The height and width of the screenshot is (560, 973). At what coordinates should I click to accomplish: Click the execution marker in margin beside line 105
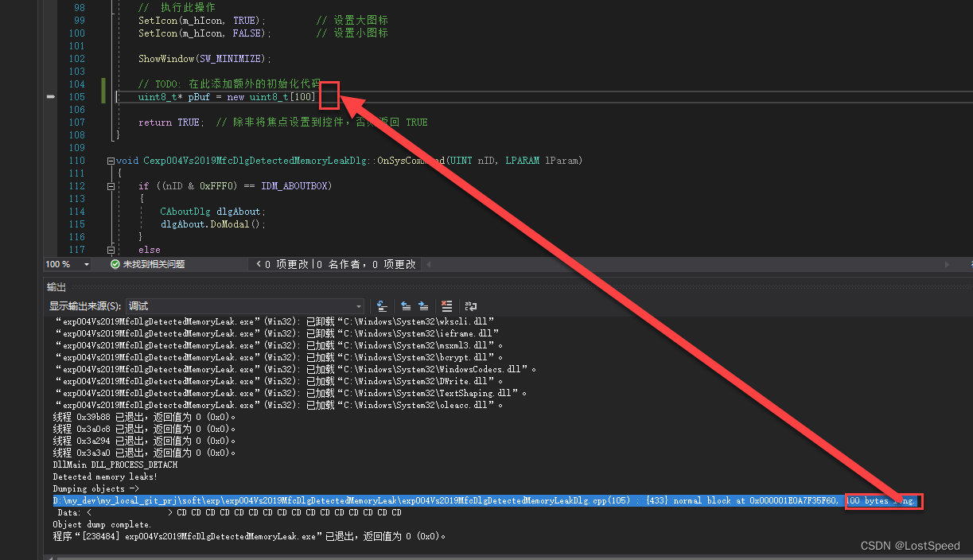[x=50, y=96]
